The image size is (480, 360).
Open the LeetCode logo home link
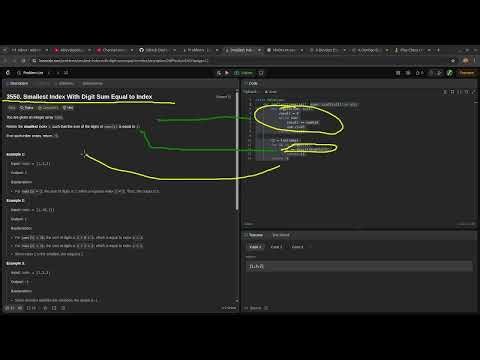(x=8, y=73)
